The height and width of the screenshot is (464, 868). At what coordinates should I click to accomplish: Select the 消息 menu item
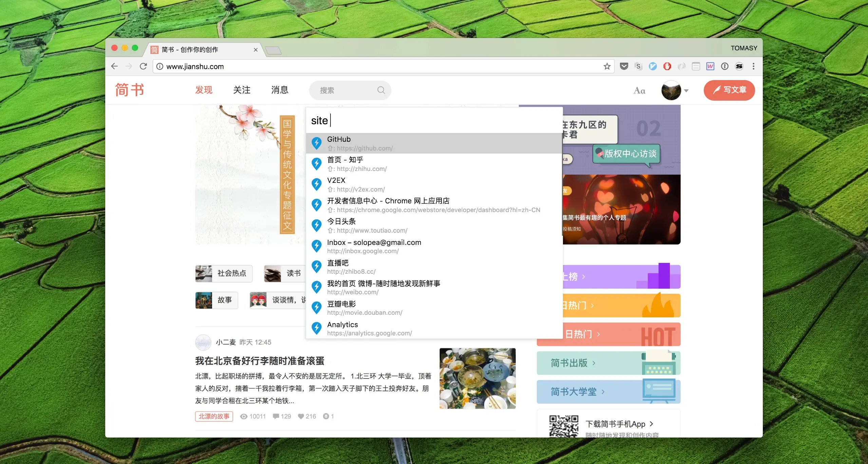(280, 90)
